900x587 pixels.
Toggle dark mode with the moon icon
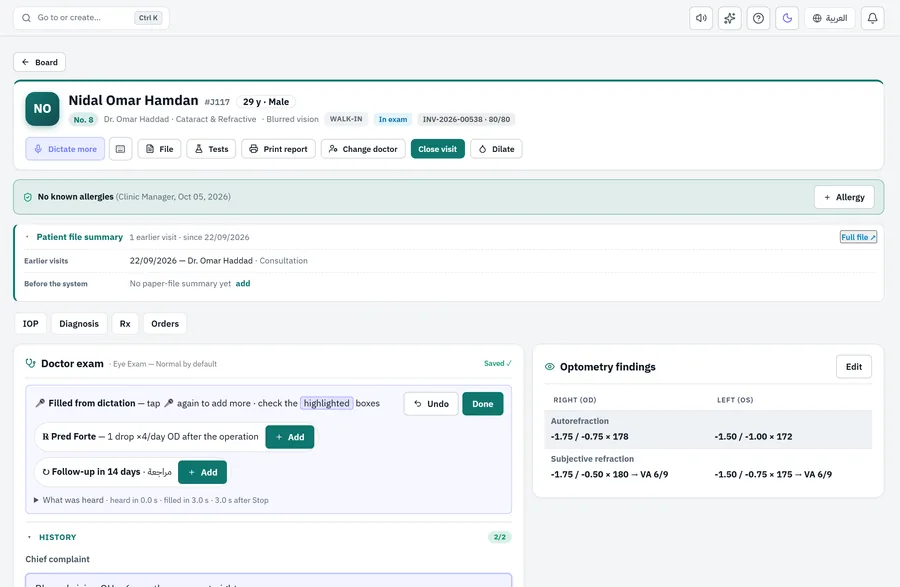click(787, 18)
